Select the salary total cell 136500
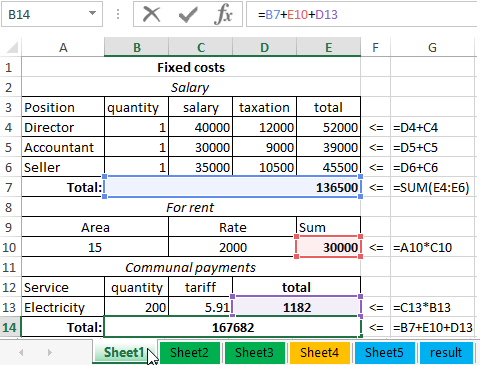480x365 pixels. [232, 187]
